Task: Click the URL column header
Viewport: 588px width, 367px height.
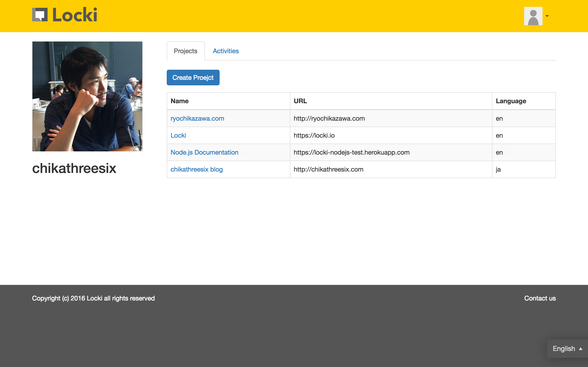Action: (300, 101)
